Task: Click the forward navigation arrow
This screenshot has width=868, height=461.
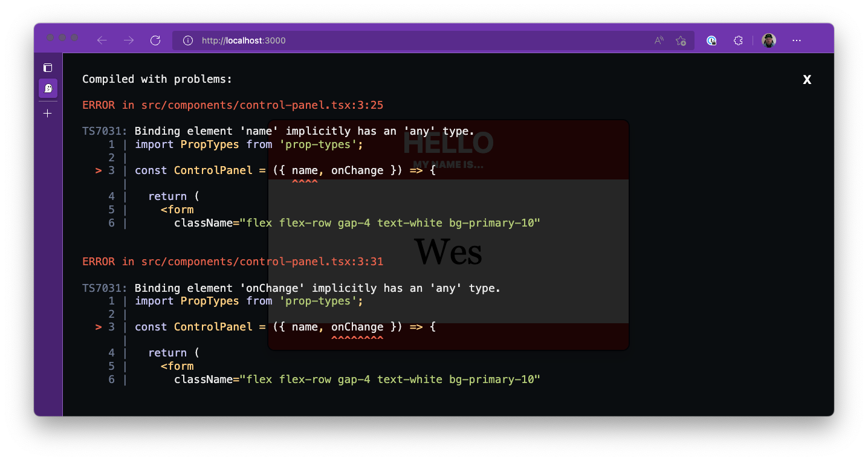Action: coord(129,40)
